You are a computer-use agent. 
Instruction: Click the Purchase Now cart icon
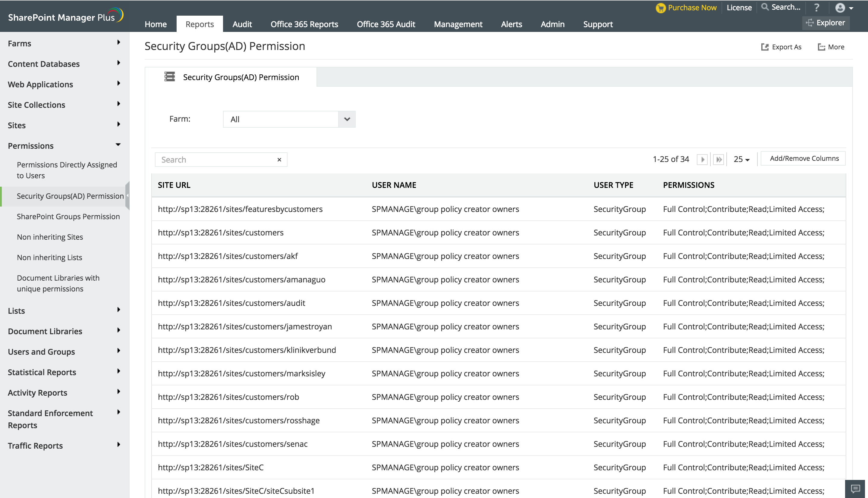[x=661, y=8]
